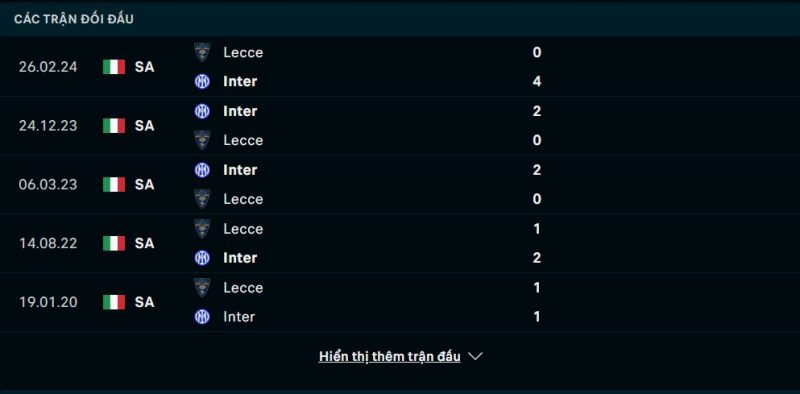Click Lecce team name in 19.01.20 match
Viewport: 800px width, 394px height.
coord(243,287)
